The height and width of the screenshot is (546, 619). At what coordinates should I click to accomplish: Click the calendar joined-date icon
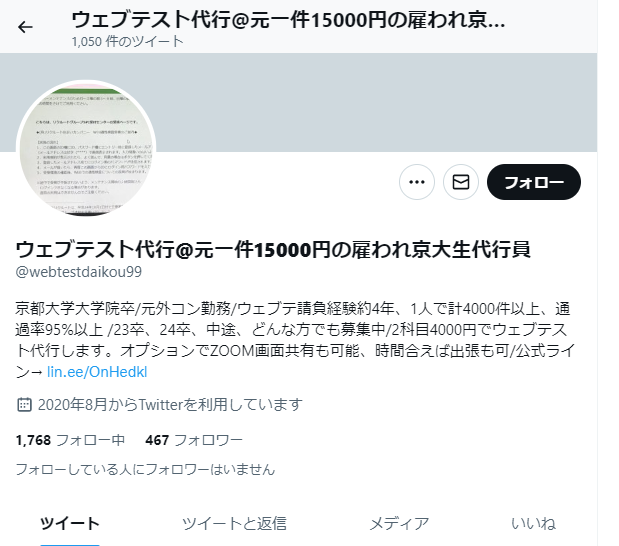(24, 405)
